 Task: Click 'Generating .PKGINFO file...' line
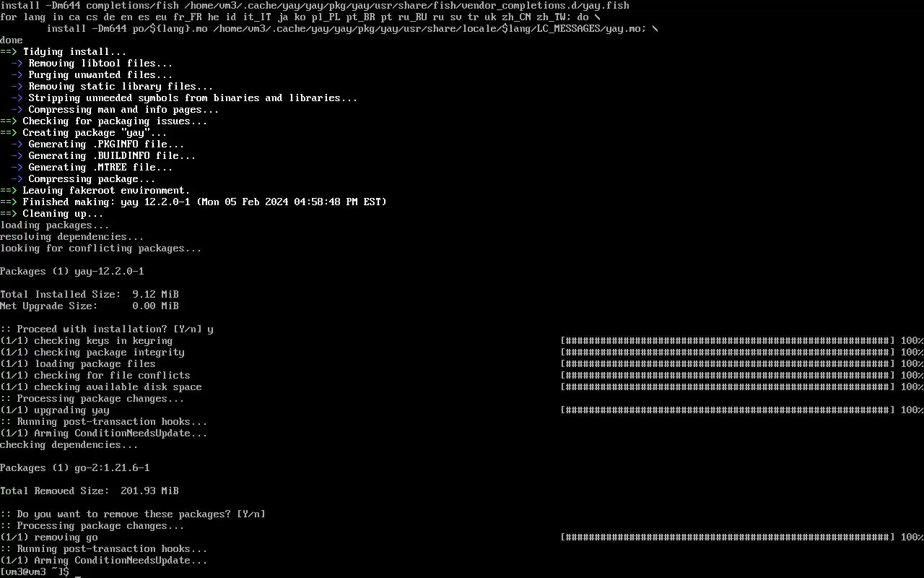[x=97, y=144]
